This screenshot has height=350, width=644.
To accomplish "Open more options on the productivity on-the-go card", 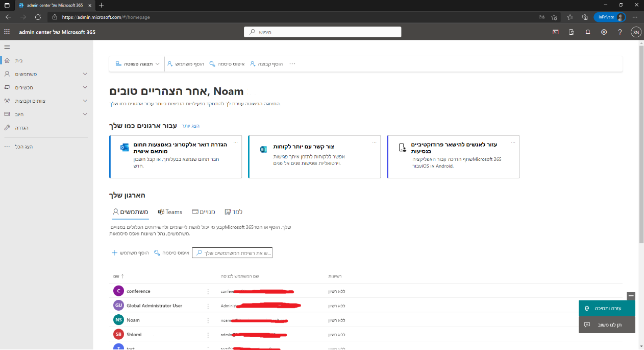I will pos(513,142).
